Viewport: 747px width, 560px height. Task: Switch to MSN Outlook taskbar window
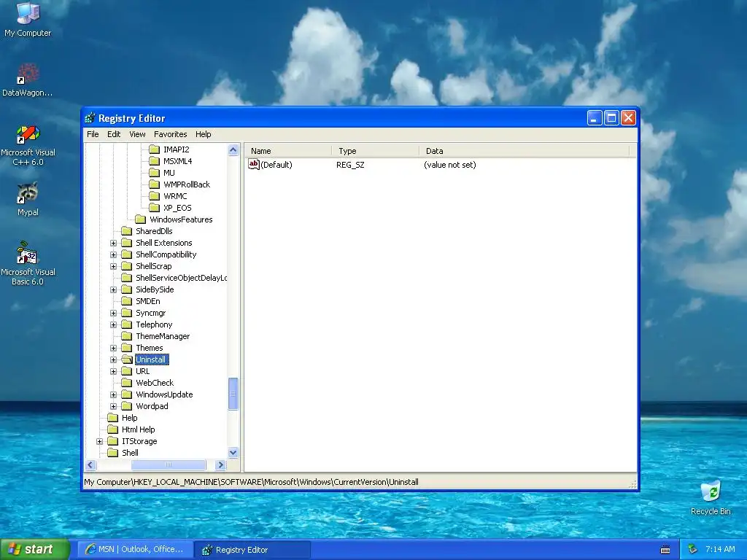pos(135,550)
